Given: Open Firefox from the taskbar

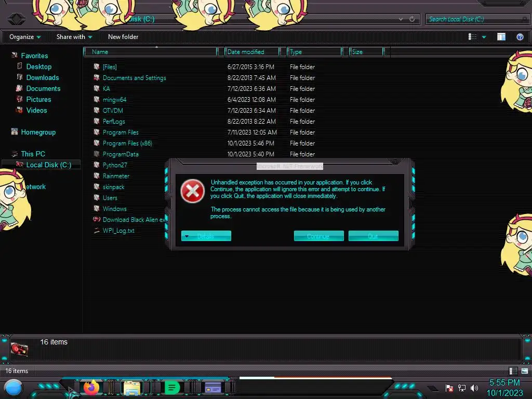Looking at the screenshot, I should (91, 388).
